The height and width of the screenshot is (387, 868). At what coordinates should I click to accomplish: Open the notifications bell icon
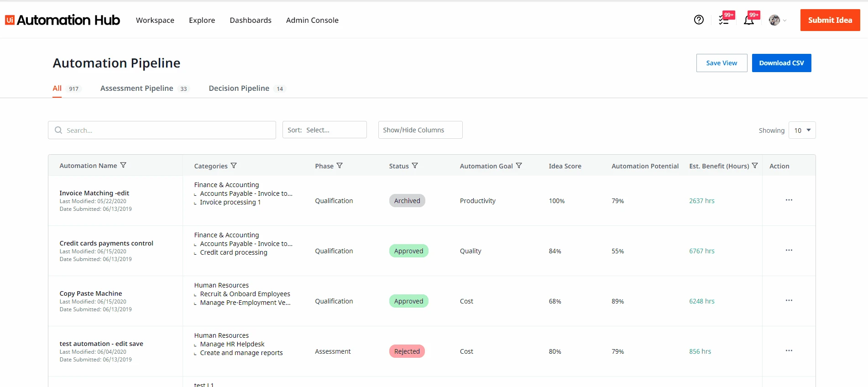pyautogui.click(x=749, y=20)
